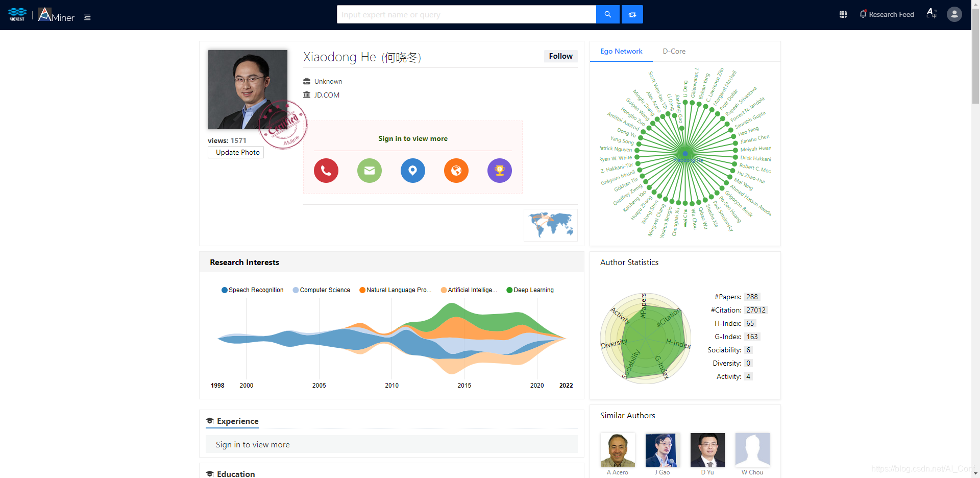The width and height of the screenshot is (980, 478).
Task: Click Xiaodong He's profile photo
Action: [248, 89]
